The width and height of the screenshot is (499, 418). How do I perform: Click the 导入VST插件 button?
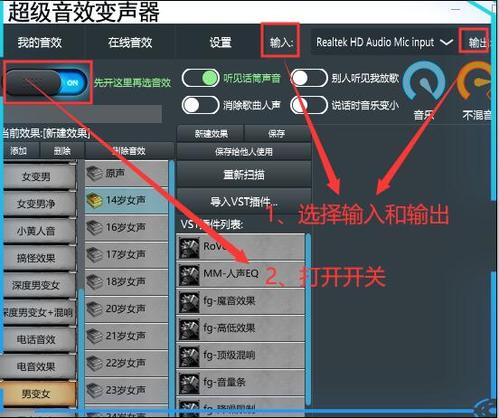click(244, 201)
